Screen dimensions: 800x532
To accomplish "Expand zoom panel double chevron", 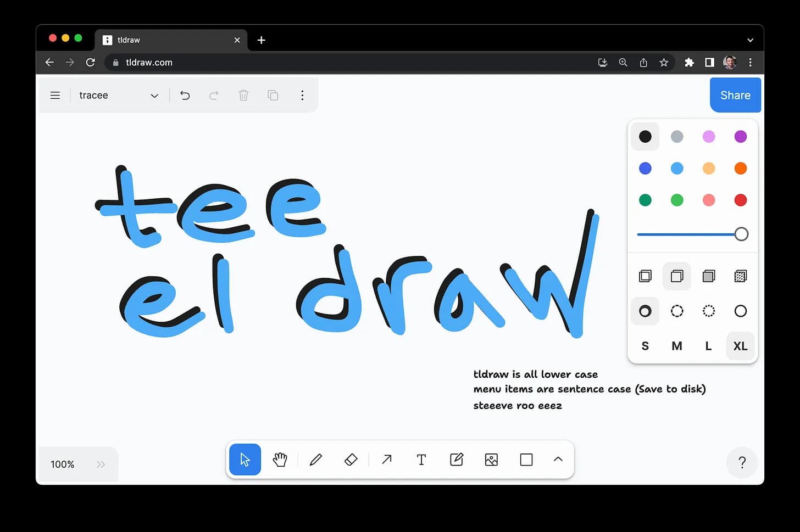I will coord(101,464).
